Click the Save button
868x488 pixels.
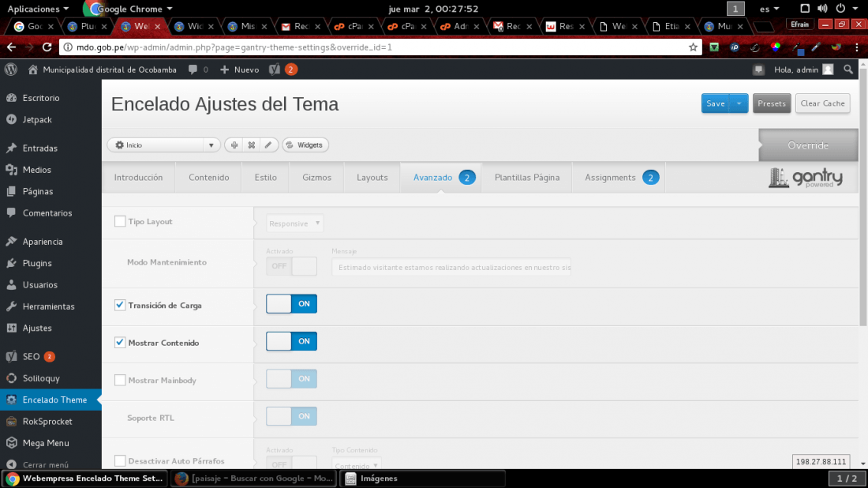715,103
